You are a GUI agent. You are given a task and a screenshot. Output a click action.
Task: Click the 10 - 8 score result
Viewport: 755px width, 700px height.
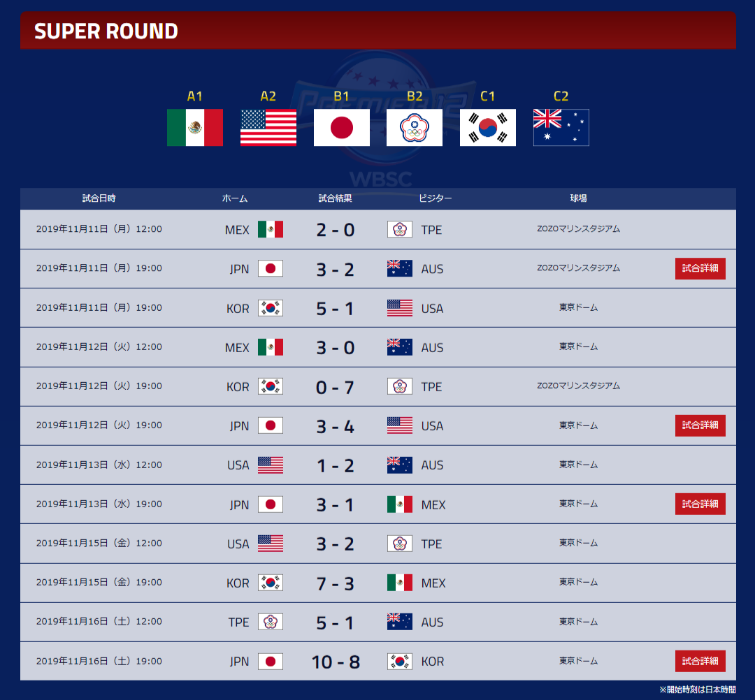pyautogui.click(x=336, y=662)
